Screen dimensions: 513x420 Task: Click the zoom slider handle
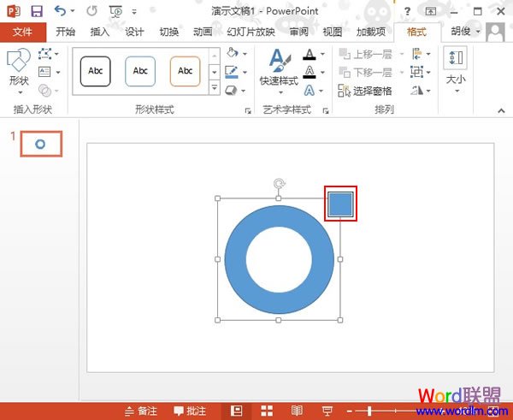pyautogui.click(x=369, y=411)
